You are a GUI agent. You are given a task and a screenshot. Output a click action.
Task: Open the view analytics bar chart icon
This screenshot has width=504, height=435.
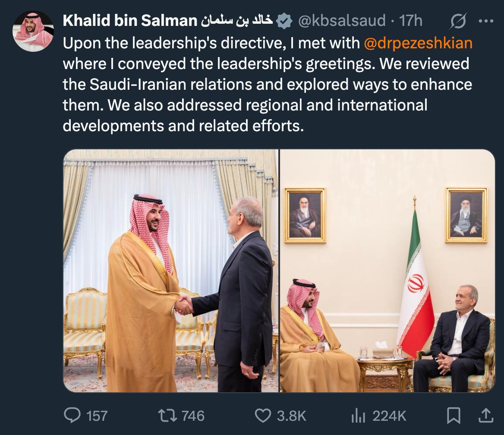click(x=358, y=416)
